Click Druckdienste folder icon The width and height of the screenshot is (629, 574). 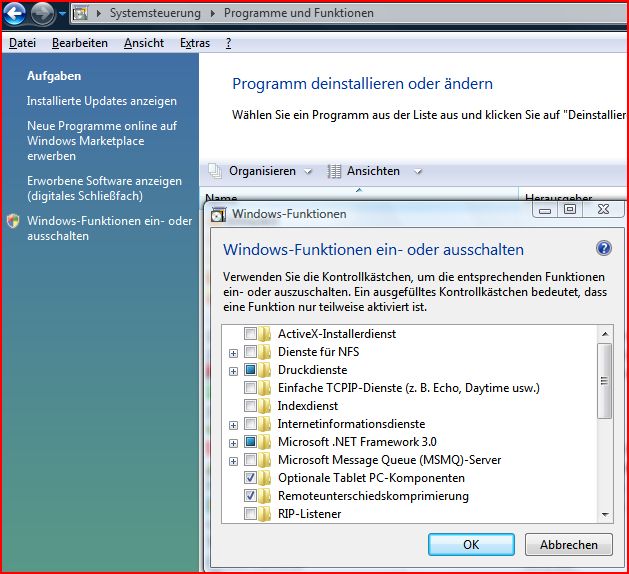264,369
